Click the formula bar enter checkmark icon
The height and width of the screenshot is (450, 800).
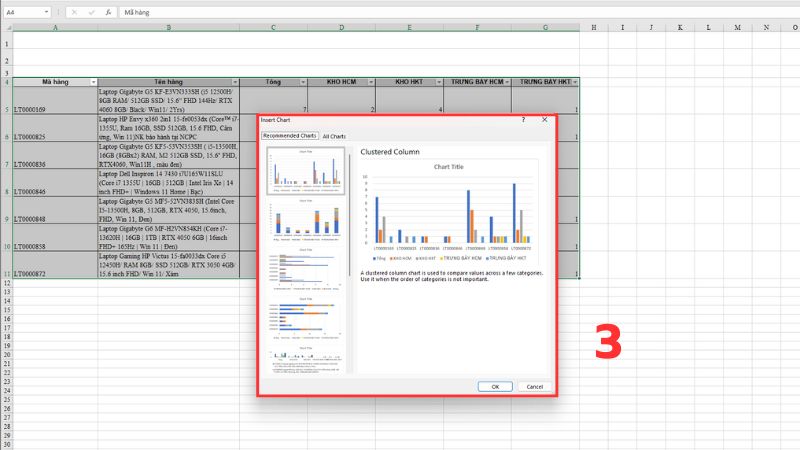(91, 12)
